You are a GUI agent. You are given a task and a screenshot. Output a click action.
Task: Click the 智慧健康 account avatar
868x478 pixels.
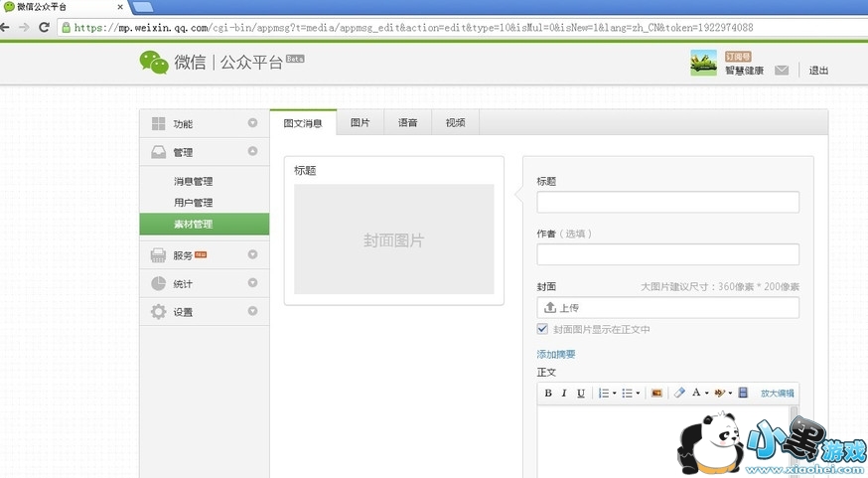pos(703,63)
